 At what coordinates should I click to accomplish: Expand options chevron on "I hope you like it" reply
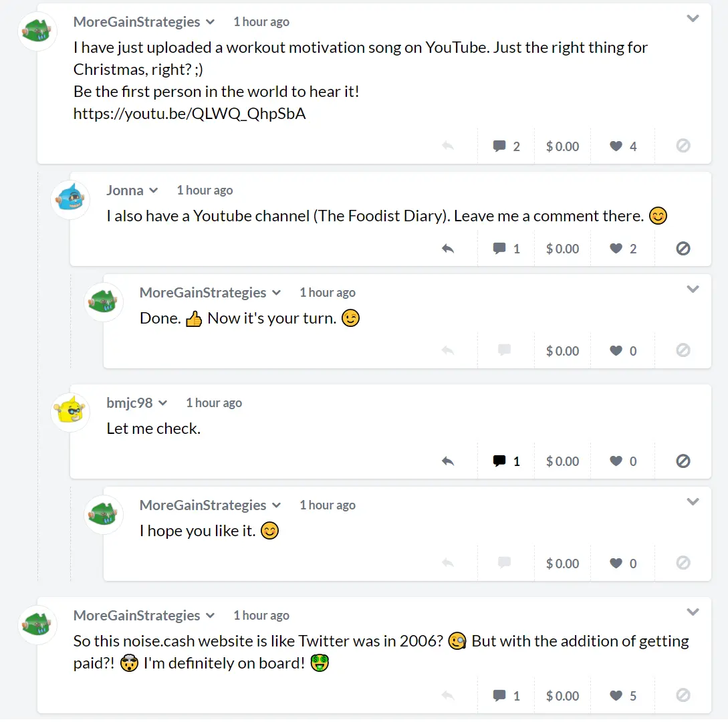click(693, 502)
